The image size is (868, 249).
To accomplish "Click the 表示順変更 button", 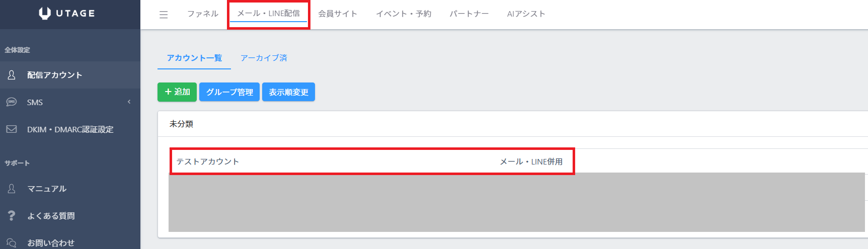I will click(288, 92).
